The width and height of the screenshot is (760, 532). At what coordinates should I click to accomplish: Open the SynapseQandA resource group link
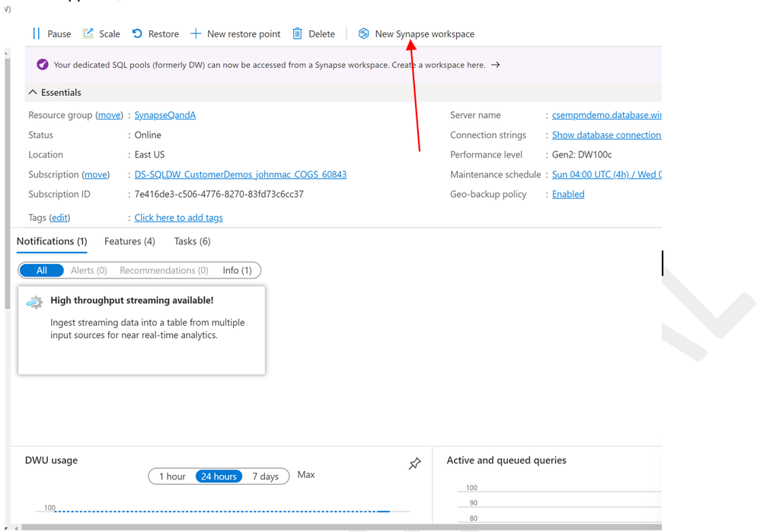[164, 115]
